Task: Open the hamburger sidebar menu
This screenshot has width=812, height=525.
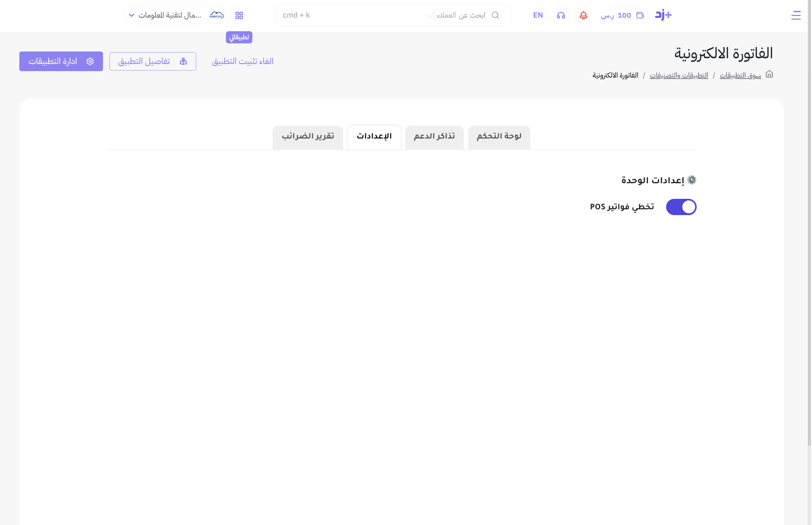Action: tap(796, 15)
